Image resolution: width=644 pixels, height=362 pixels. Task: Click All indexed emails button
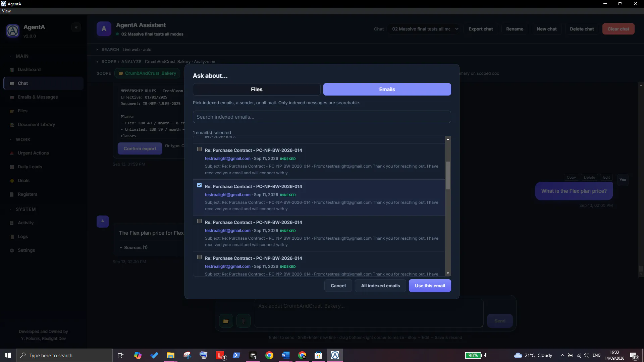pos(380,286)
